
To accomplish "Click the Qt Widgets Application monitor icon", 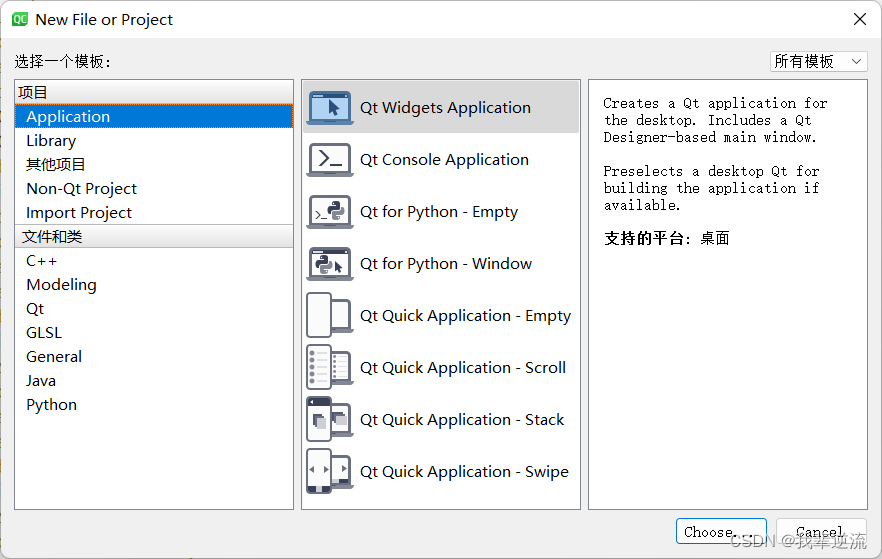I will click(x=330, y=107).
